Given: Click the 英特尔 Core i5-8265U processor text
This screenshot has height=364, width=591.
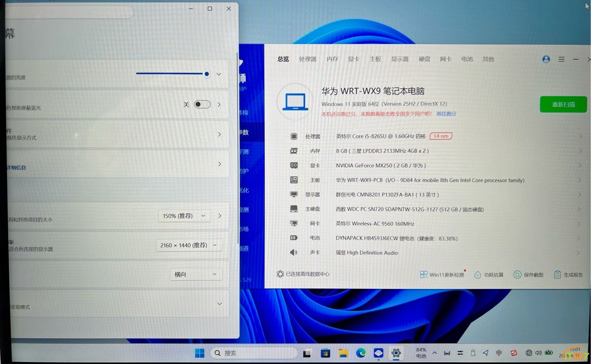Looking at the screenshot, I should pos(381,136).
